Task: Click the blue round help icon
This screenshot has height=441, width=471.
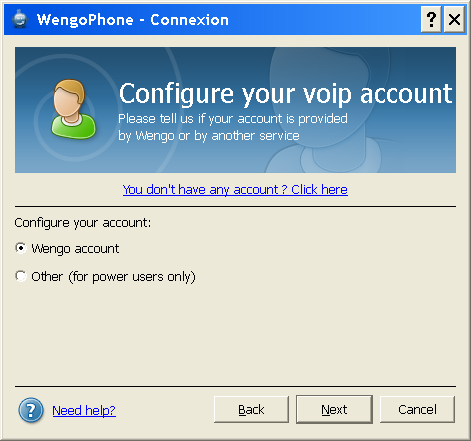Action: (31, 410)
